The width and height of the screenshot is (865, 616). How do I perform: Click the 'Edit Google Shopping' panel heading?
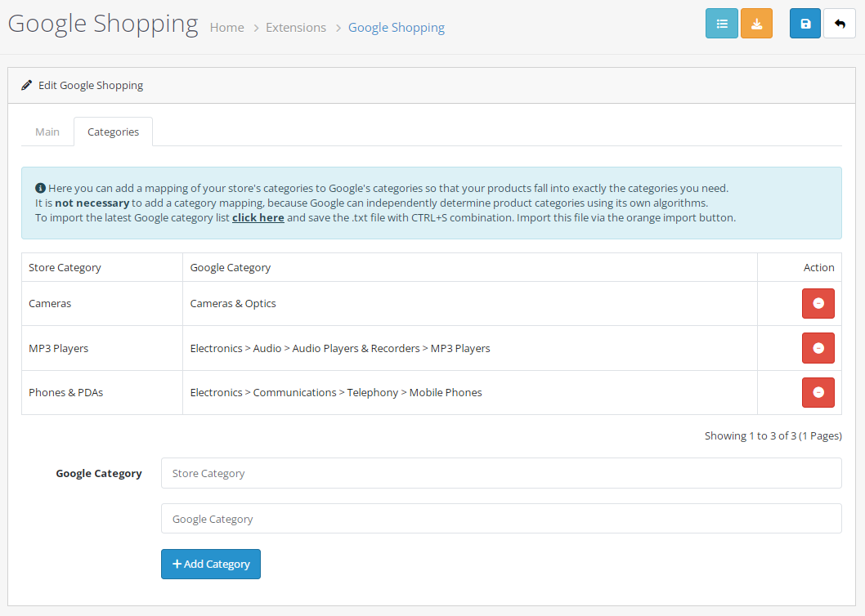[x=91, y=86]
